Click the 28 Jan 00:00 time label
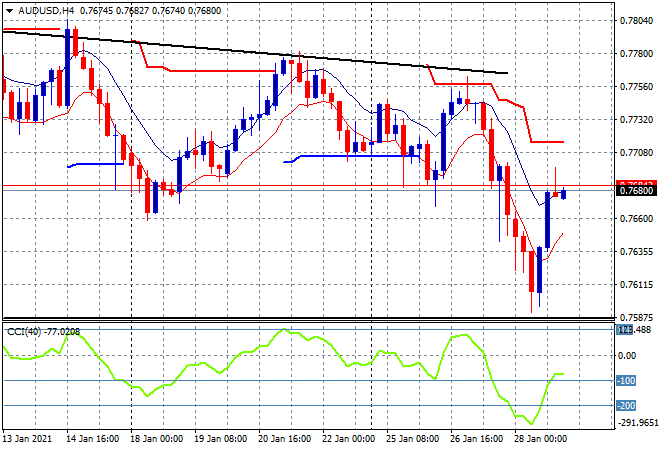 (x=540, y=439)
